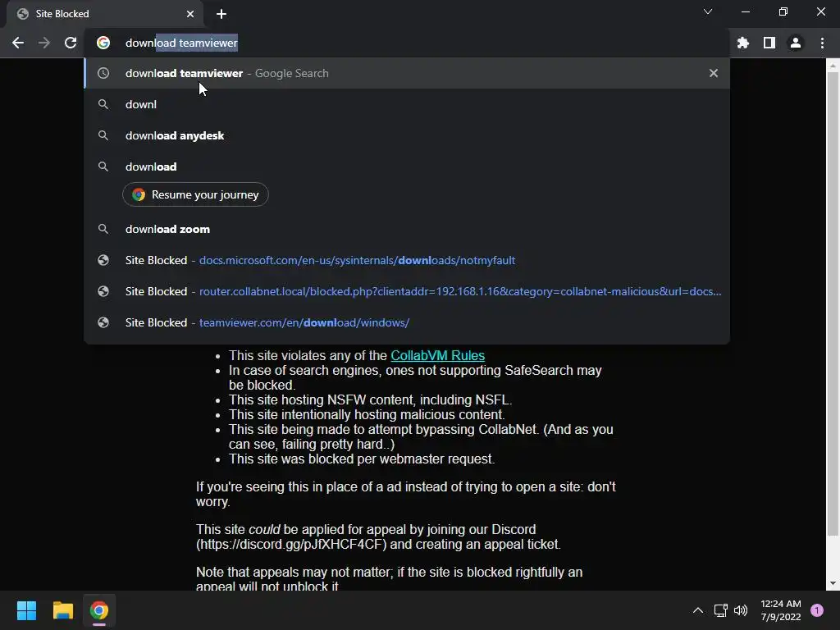Click globe icon beside teamviewer.com entry
The height and width of the screenshot is (630, 840).
103,322
